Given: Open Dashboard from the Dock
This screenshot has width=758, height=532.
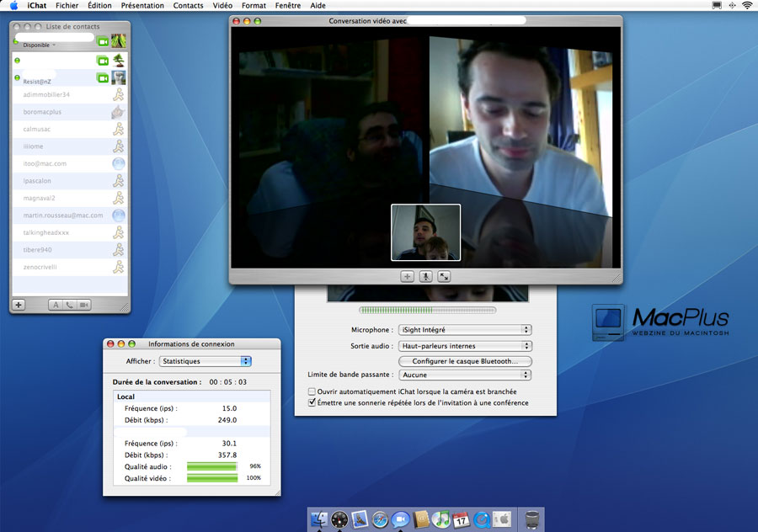Looking at the screenshot, I should click(339, 519).
